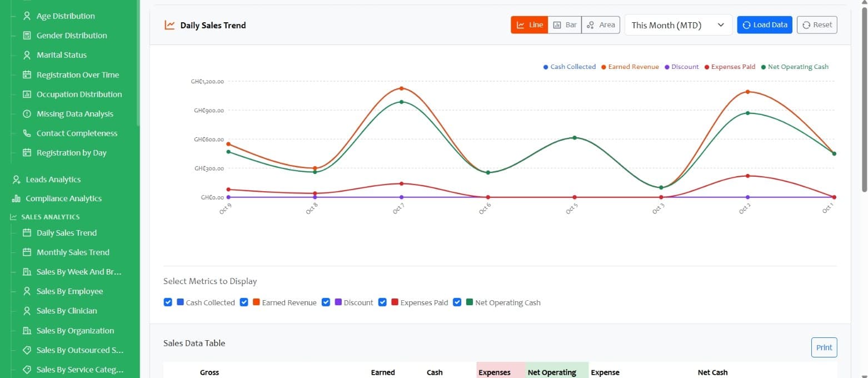Uncheck the Earned Revenue metric checkbox

pos(244,302)
